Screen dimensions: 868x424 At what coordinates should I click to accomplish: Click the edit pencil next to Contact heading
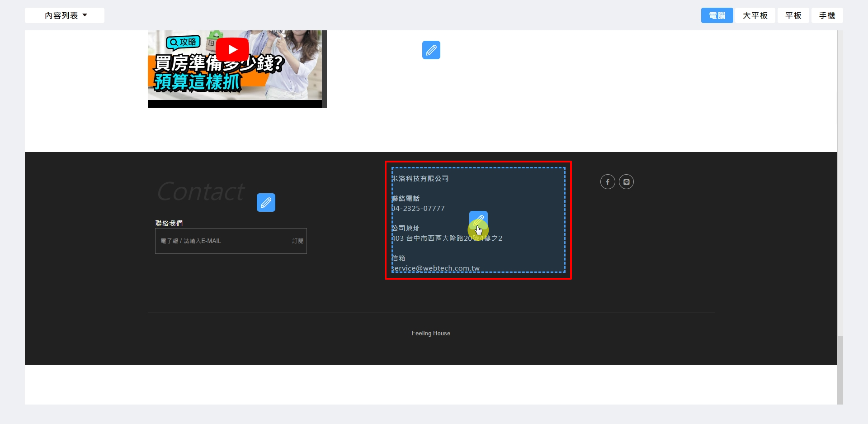pyautogui.click(x=266, y=202)
